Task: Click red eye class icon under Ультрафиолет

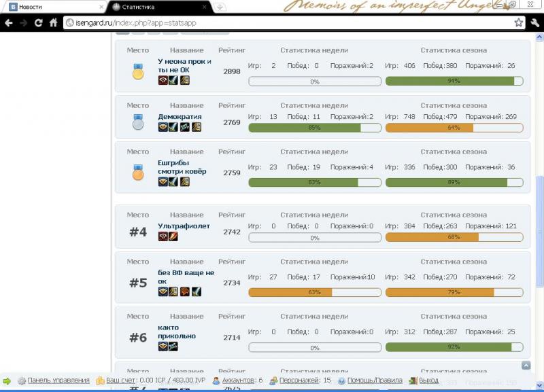Action: coord(163,236)
